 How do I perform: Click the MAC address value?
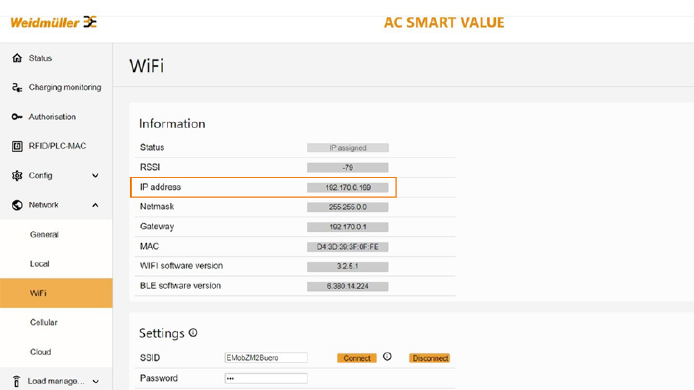coord(348,247)
